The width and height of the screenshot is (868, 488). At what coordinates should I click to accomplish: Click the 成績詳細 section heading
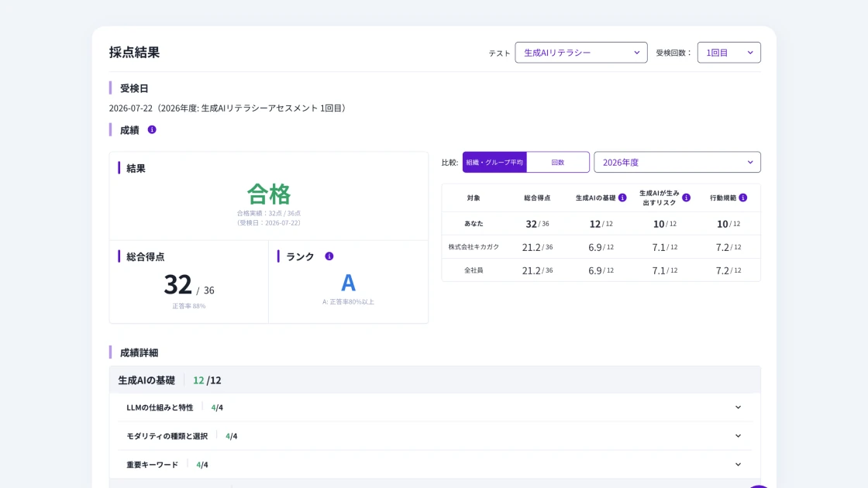[139, 352]
